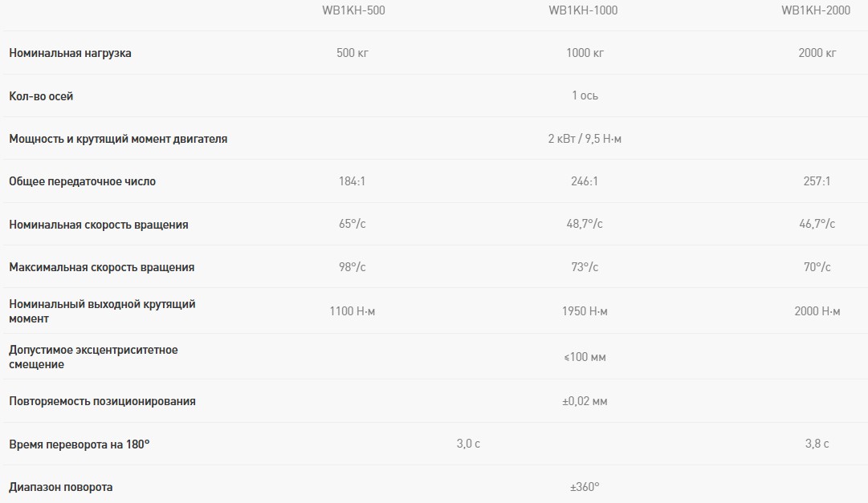Viewport: 868px width, 503px height.
Task: Select the "Повторяемость позиционирования" row label
Action: click(x=102, y=401)
